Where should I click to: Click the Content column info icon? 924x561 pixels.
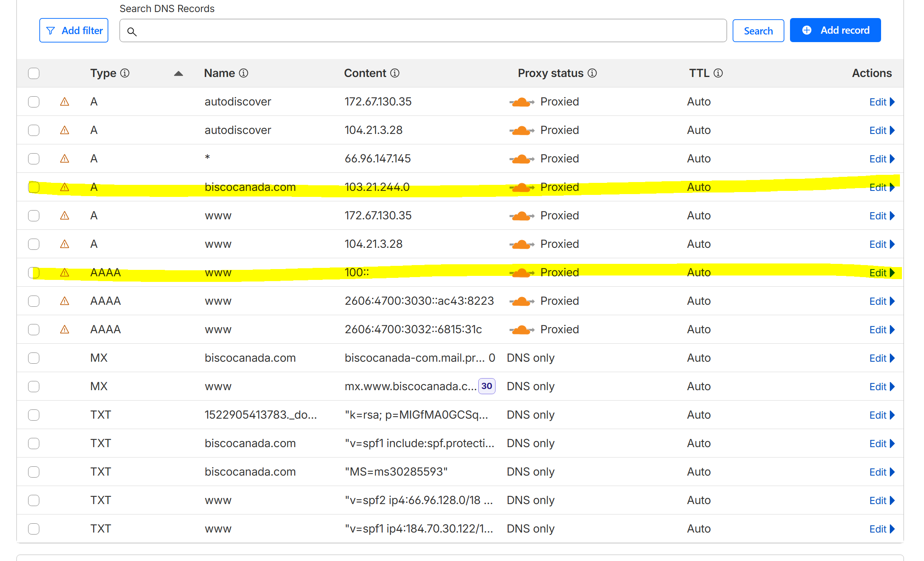[395, 73]
